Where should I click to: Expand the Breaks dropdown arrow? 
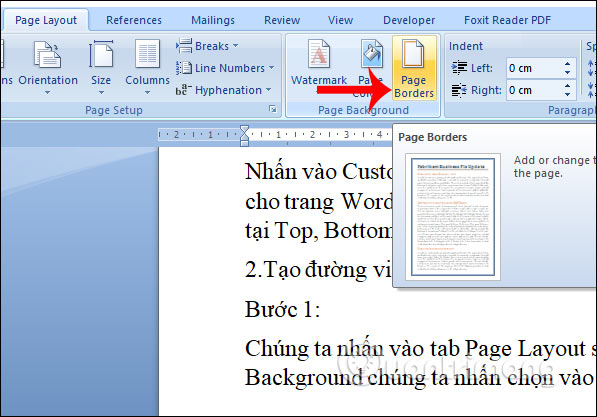tap(236, 46)
